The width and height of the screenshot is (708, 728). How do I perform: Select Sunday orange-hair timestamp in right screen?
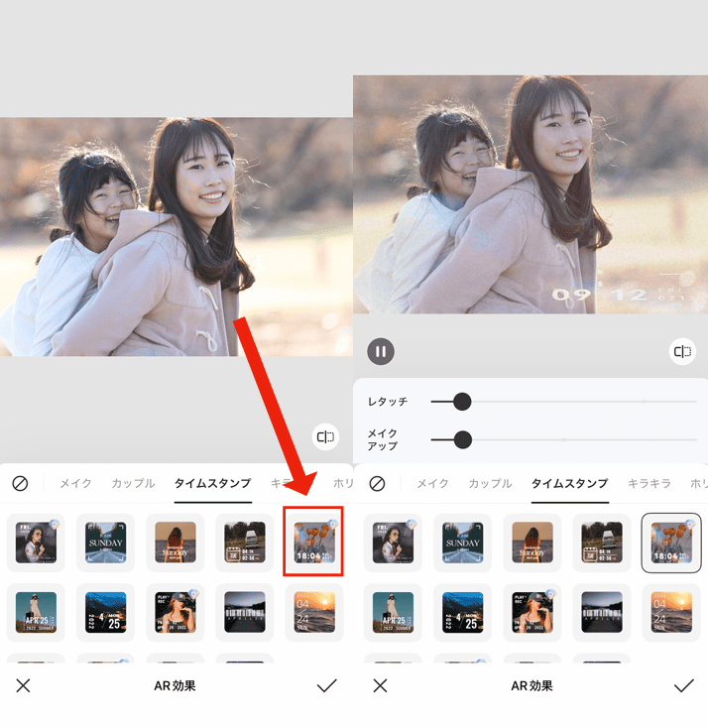point(532,543)
